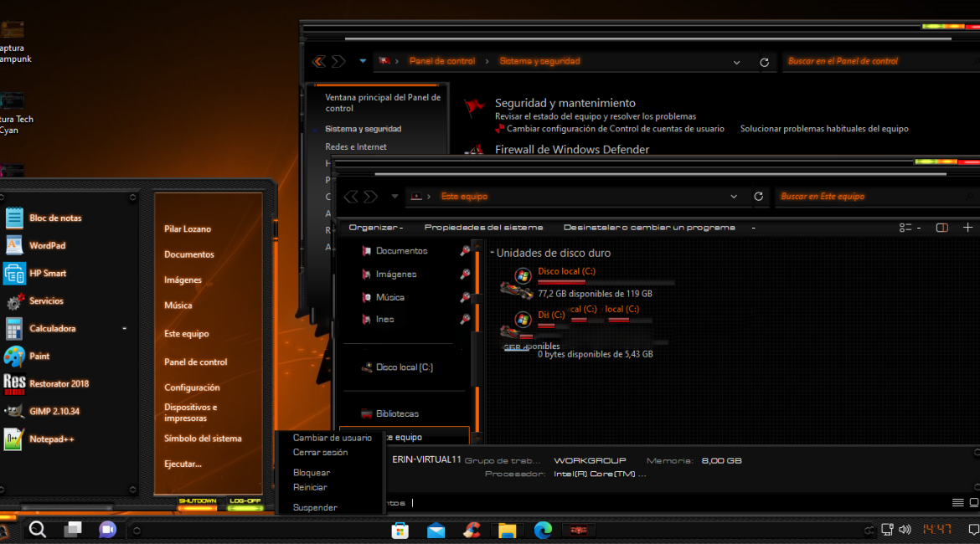
Task: Collapse the Unidades de disco duro group
Action: click(493, 253)
